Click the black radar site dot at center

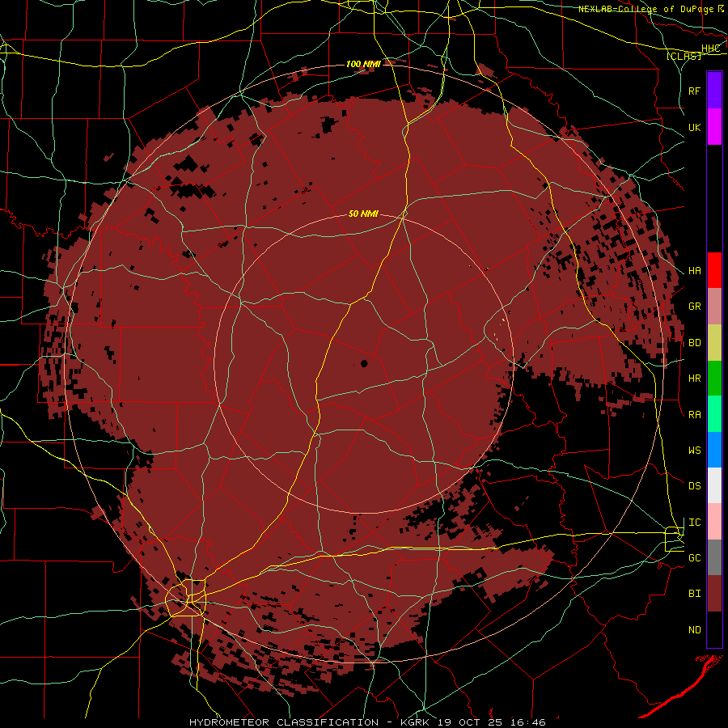[x=364, y=363]
